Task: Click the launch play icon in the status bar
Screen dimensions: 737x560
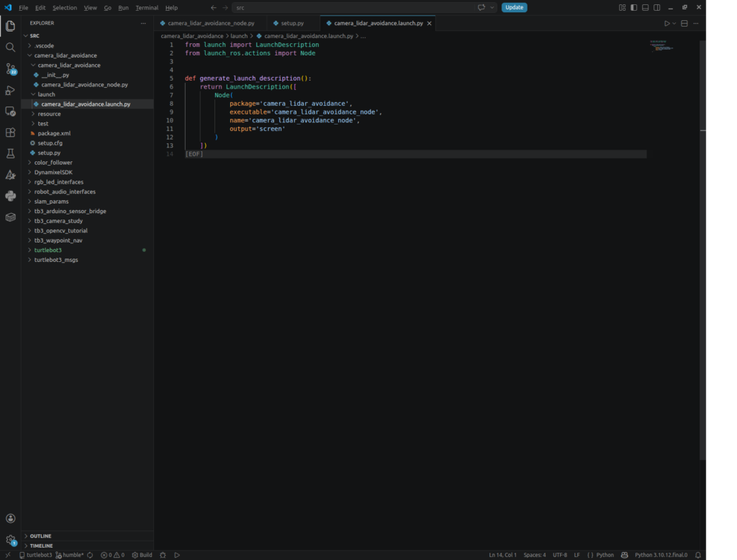Action: [x=177, y=555]
